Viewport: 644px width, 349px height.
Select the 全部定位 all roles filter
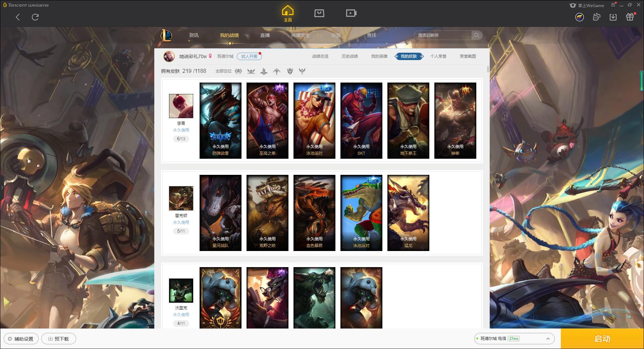(x=223, y=71)
